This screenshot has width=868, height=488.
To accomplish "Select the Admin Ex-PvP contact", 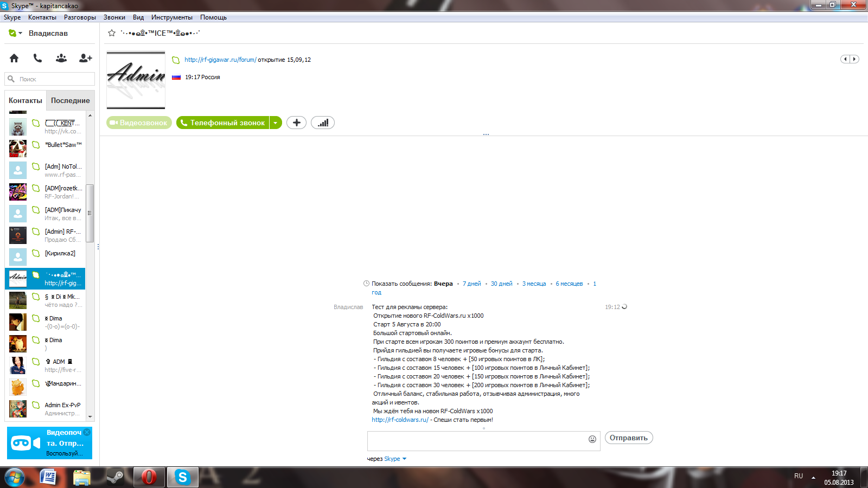I will (46, 409).
